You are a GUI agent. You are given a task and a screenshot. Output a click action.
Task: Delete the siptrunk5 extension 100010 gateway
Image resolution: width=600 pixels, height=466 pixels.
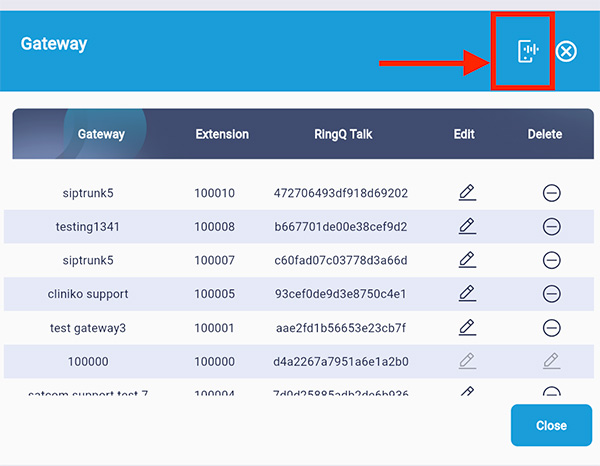pyautogui.click(x=551, y=193)
